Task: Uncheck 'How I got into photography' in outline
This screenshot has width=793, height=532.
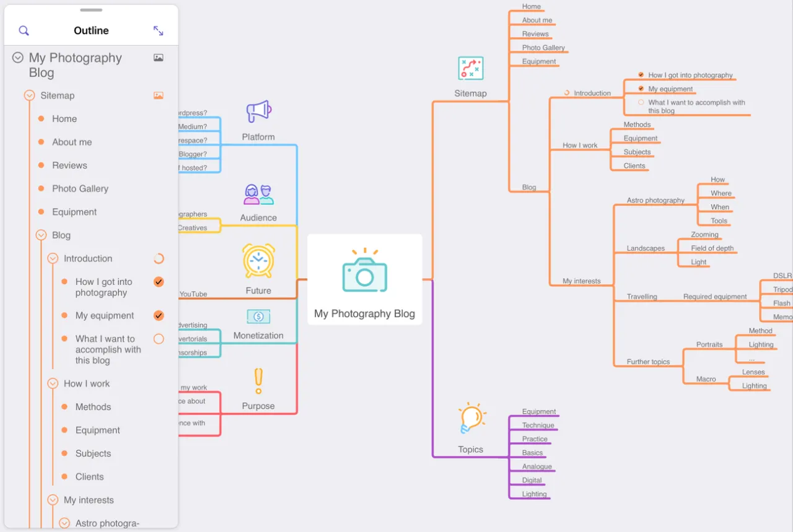Action: point(159,282)
